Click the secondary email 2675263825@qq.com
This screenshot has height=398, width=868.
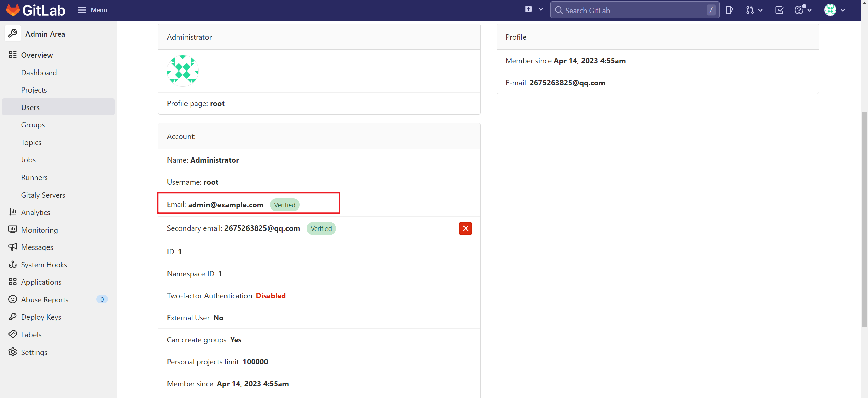click(x=262, y=228)
